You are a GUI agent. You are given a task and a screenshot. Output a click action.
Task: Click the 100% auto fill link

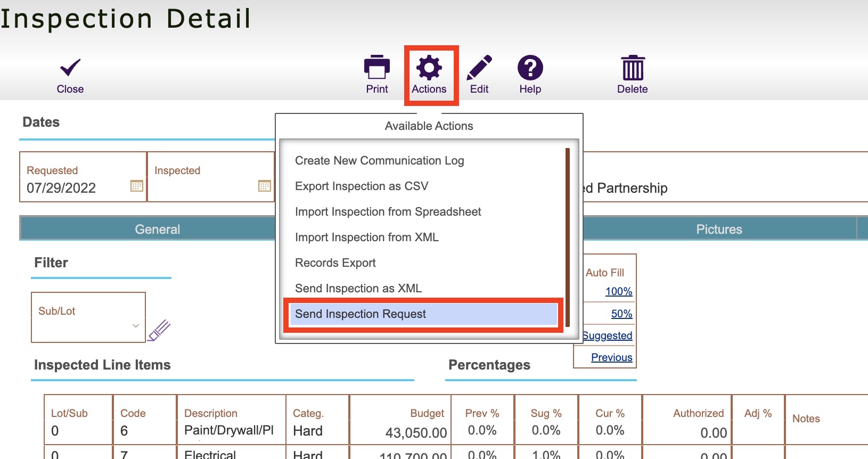pos(618,291)
